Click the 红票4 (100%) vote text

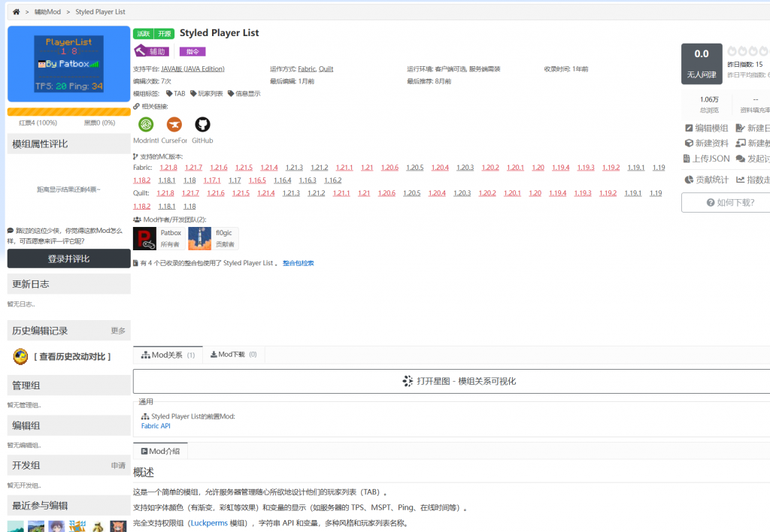click(38, 122)
